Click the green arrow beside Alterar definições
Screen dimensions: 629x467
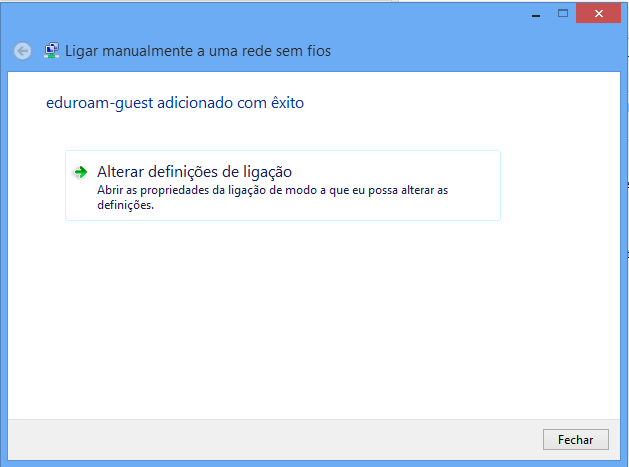pyautogui.click(x=81, y=172)
